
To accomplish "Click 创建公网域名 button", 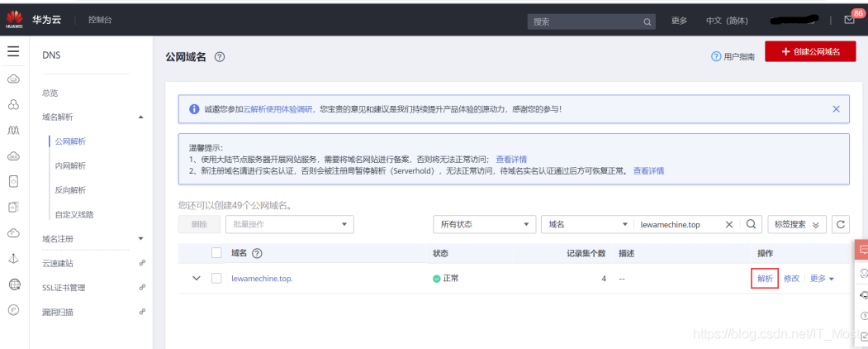I will (810, 51).
